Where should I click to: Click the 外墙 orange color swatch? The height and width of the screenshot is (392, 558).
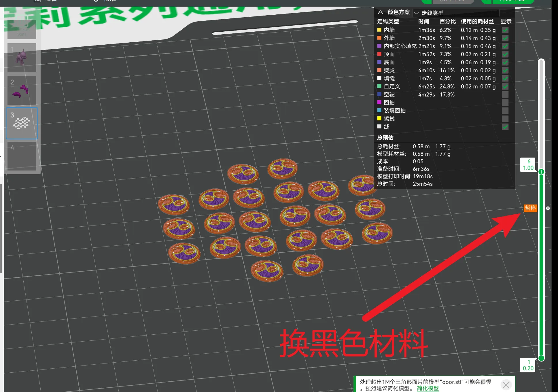click(379, 38)
